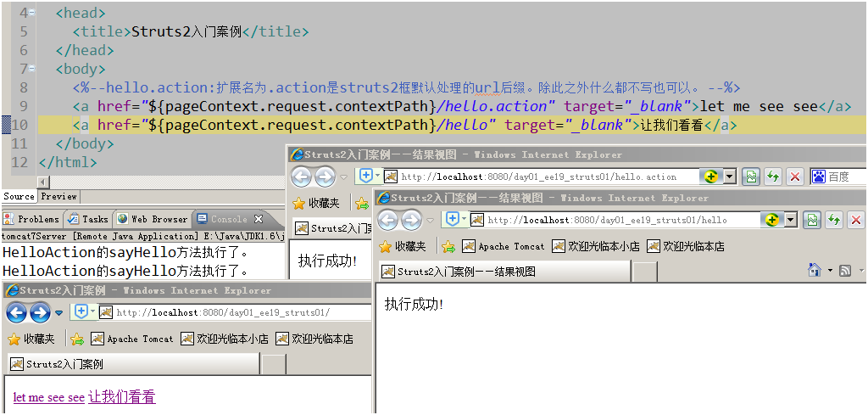868x415 pixels.
Task: Click the hello.action URL address field
Action: [542, 177]
